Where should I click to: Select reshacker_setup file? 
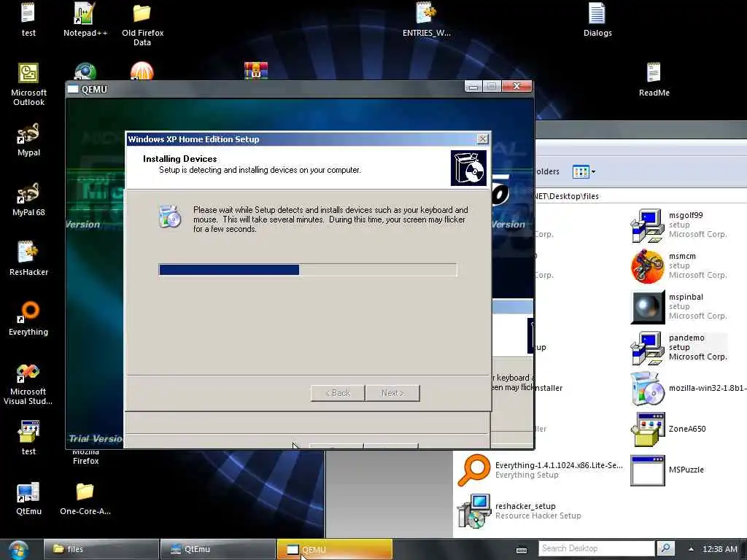click(519, 510)
